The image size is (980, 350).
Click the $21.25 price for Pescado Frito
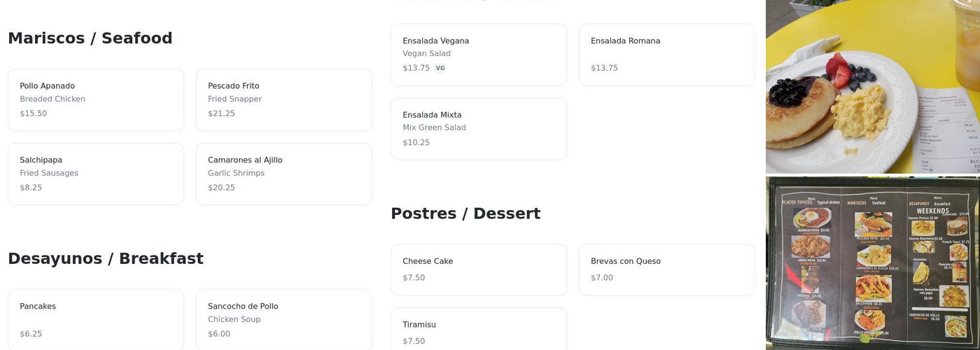221,113
